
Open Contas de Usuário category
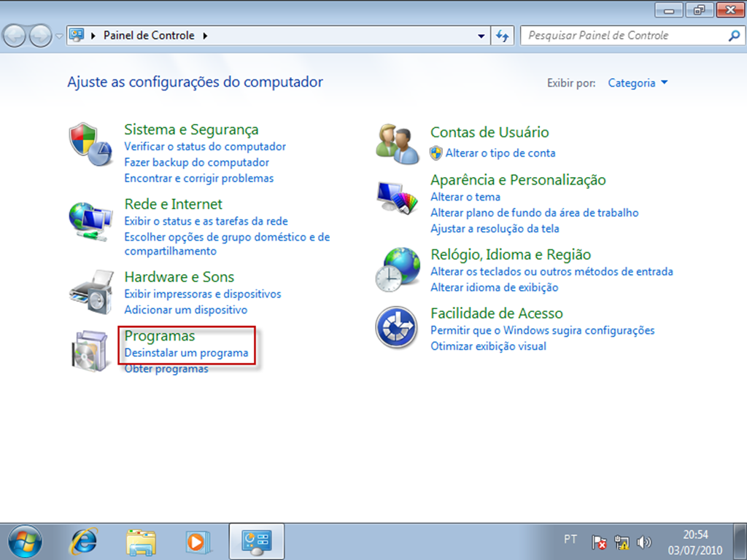tap(489, 133)
